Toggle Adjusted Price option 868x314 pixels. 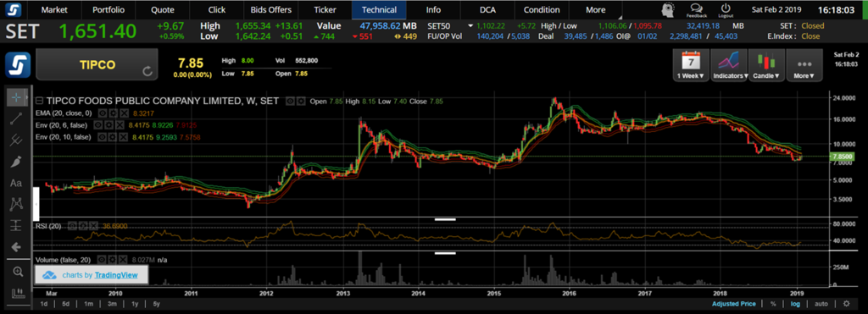click(734, 304)
